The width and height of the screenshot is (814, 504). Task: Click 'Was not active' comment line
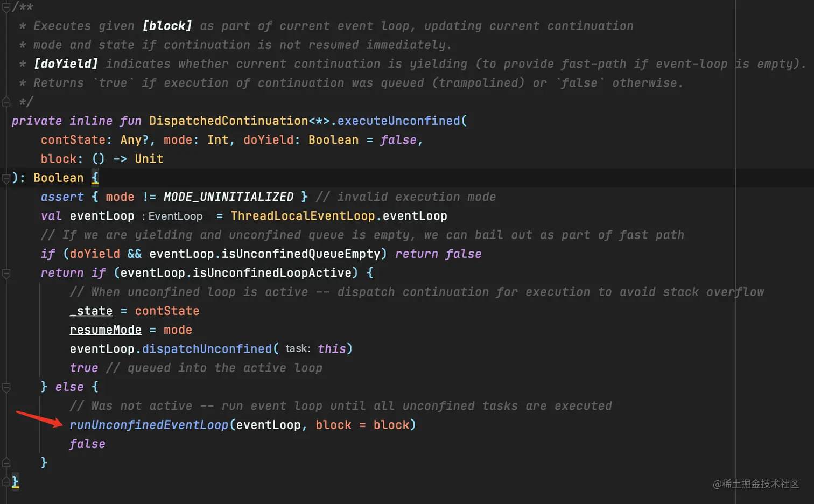pos(341,406)
